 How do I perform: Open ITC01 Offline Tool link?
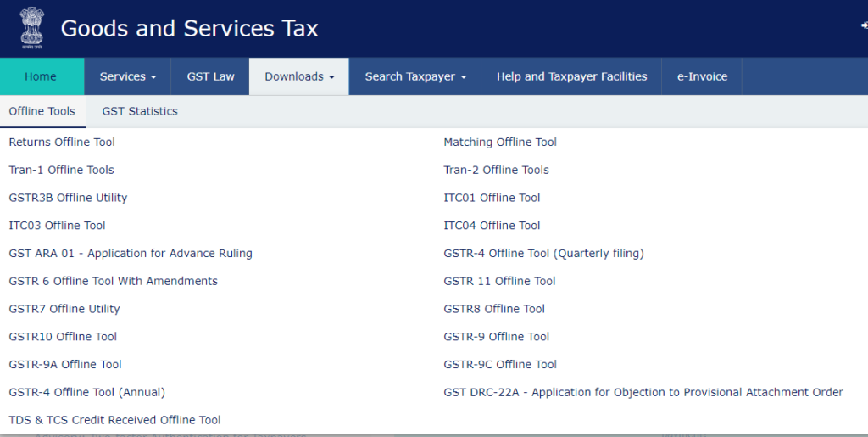point(492,198)
